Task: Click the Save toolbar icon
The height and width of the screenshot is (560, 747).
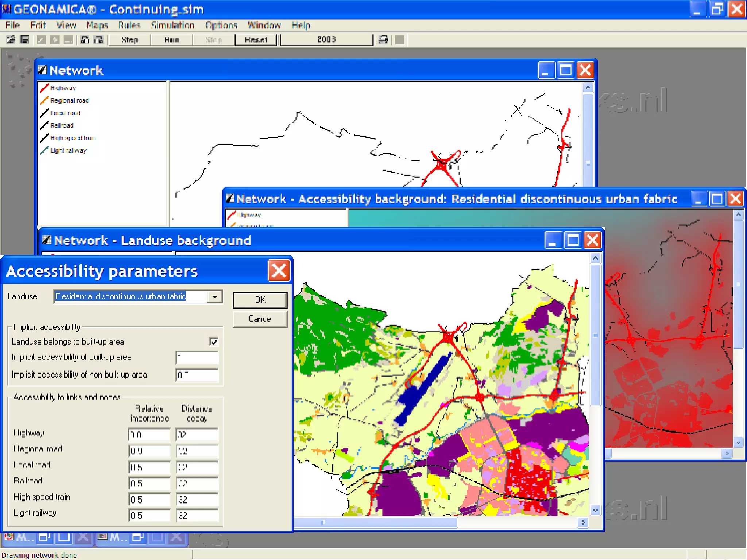Action: pyautogui.click(x=24, y=40)
